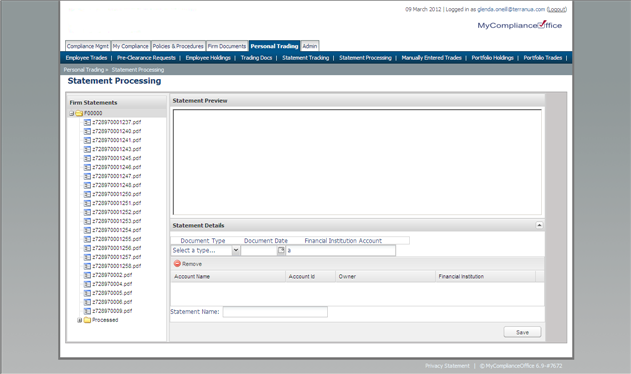Open the Policies & Procedures tab
The width and height of the screenshot is (631, 374).
178,46
